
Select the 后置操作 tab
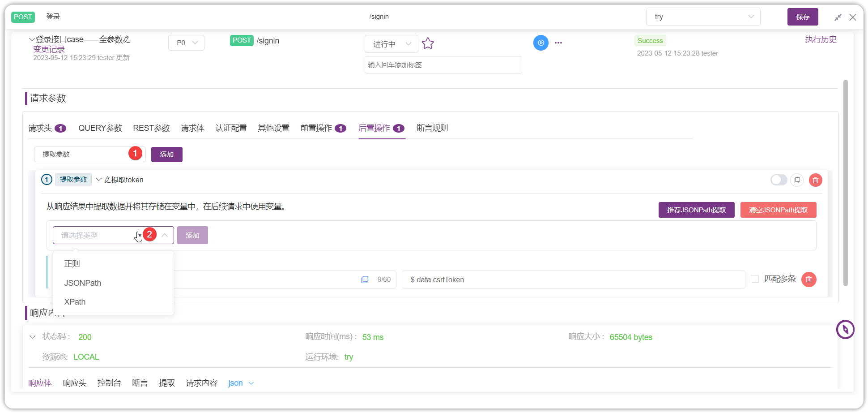[x=382, y=128]
